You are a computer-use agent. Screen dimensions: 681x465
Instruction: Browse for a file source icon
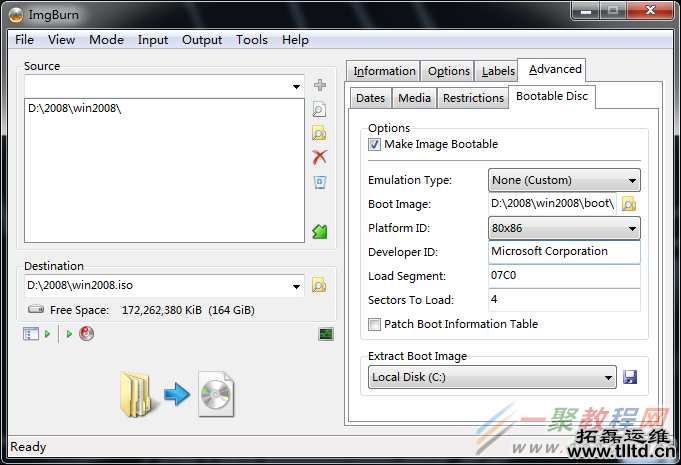[319, 109]
